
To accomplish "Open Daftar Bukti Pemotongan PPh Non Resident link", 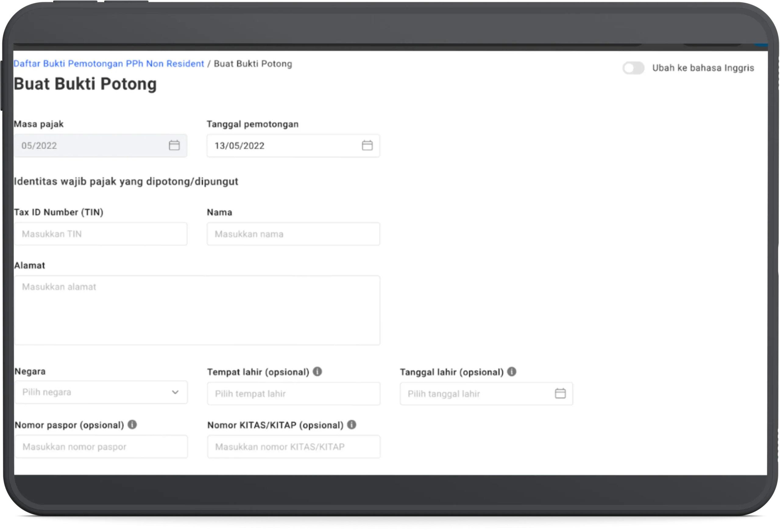I will click(109, 64).
